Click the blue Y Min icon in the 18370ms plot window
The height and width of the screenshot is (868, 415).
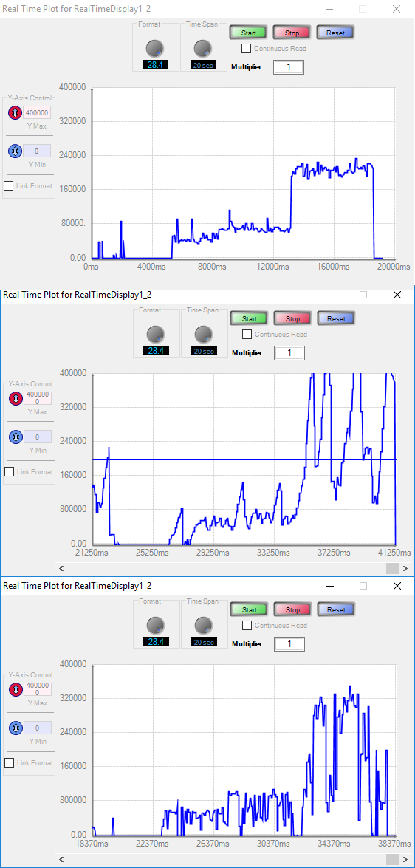tap(15, 728)
